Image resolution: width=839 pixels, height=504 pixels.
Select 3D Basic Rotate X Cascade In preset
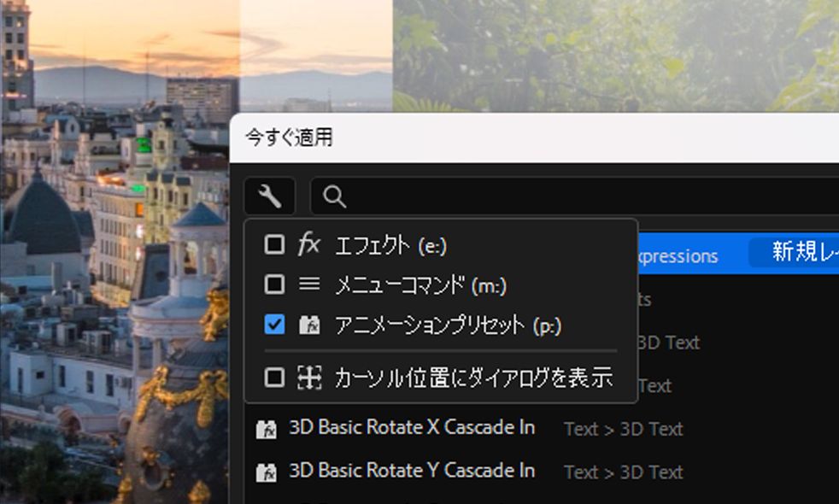[x=412, y=427]
